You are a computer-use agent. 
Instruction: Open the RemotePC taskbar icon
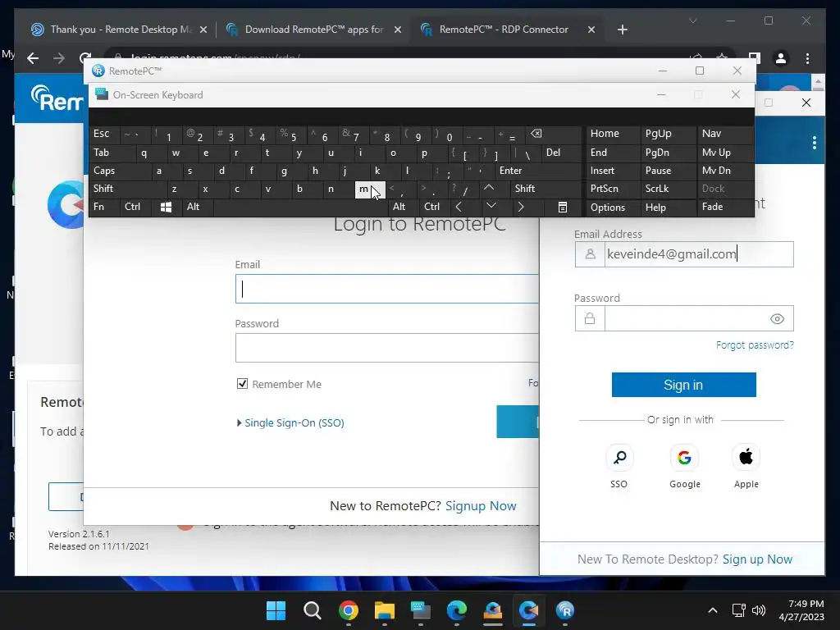pyautogui.click(x=564, y=610)
